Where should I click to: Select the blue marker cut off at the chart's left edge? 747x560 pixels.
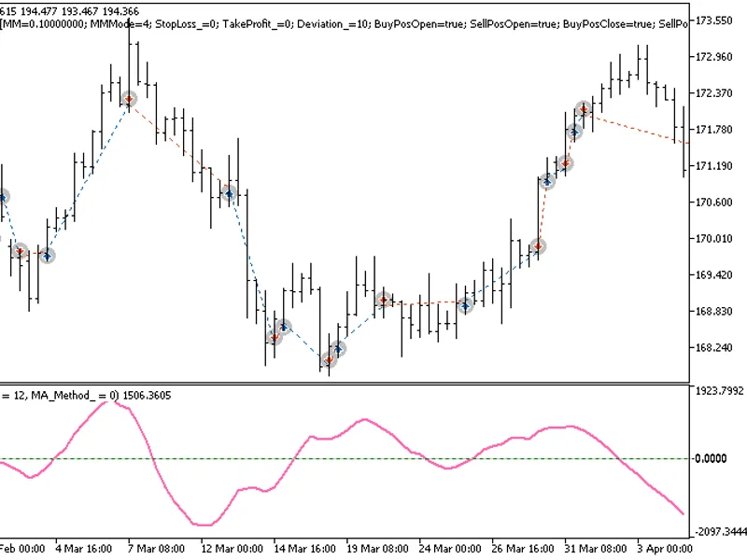click(3, 197)
